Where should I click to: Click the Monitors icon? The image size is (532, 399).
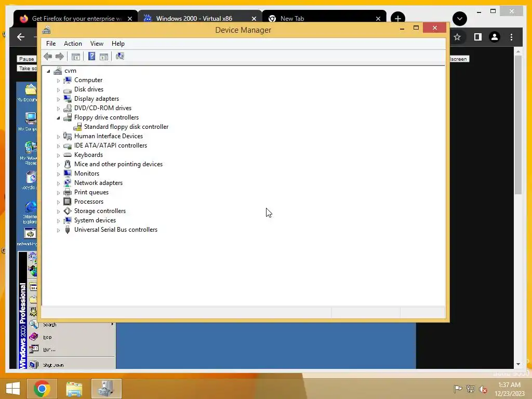pos(68,174)
